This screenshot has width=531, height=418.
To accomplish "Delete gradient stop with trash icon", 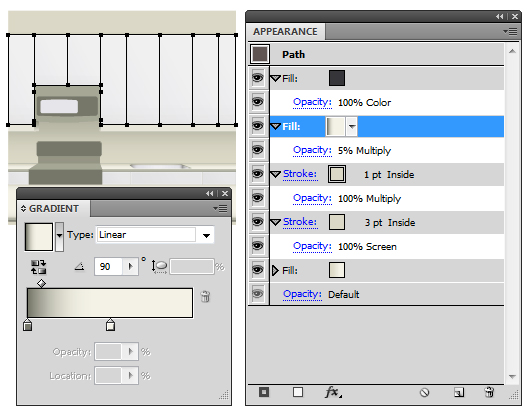I will click(x=205, y=296).
